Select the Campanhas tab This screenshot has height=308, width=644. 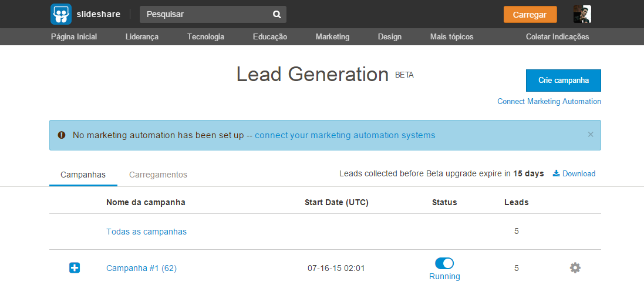[83, 175]
